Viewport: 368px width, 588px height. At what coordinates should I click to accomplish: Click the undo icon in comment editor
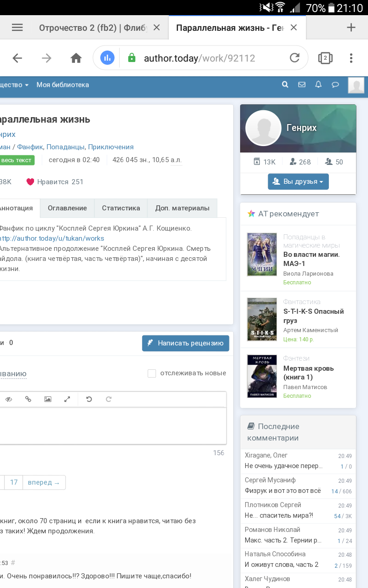tap(89, 399)
